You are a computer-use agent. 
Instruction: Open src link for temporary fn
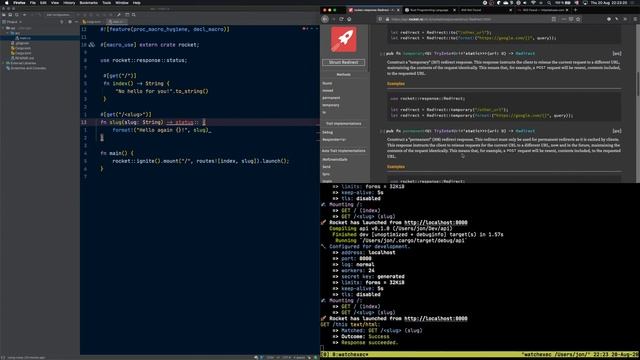tap(617, 53)
